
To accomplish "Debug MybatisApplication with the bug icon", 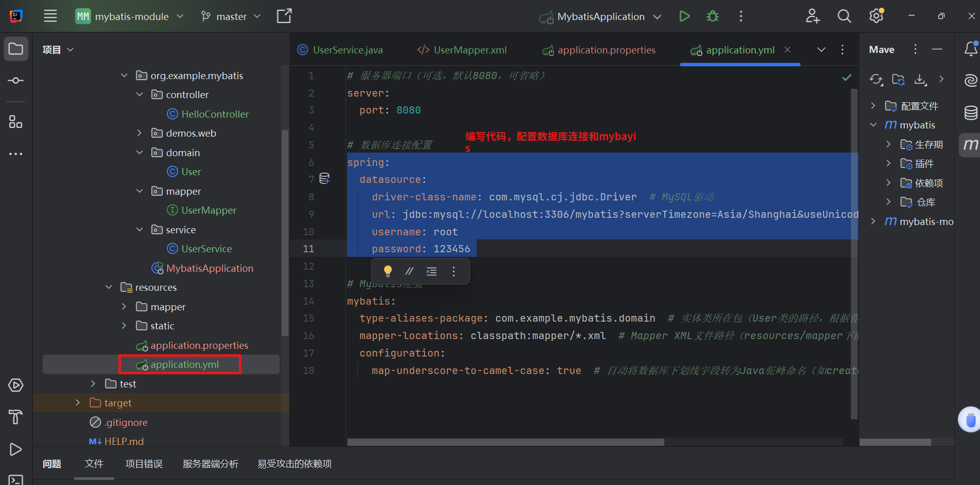I will (713, 16).
